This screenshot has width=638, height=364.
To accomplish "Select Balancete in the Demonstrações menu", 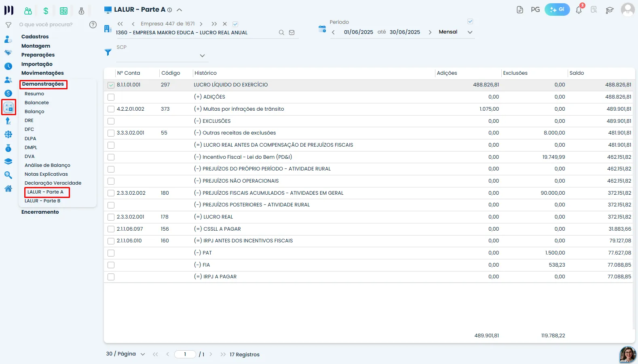I will pyautogui.click(x=37, y=103).
